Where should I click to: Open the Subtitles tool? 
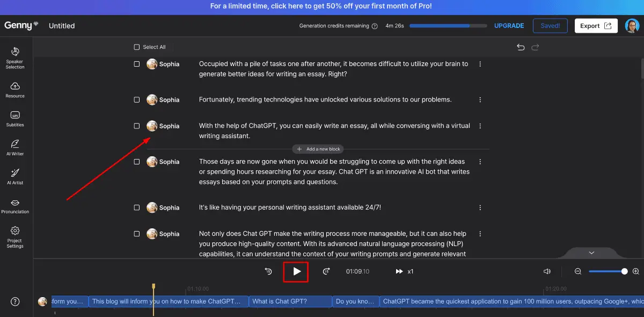(15, 119)
